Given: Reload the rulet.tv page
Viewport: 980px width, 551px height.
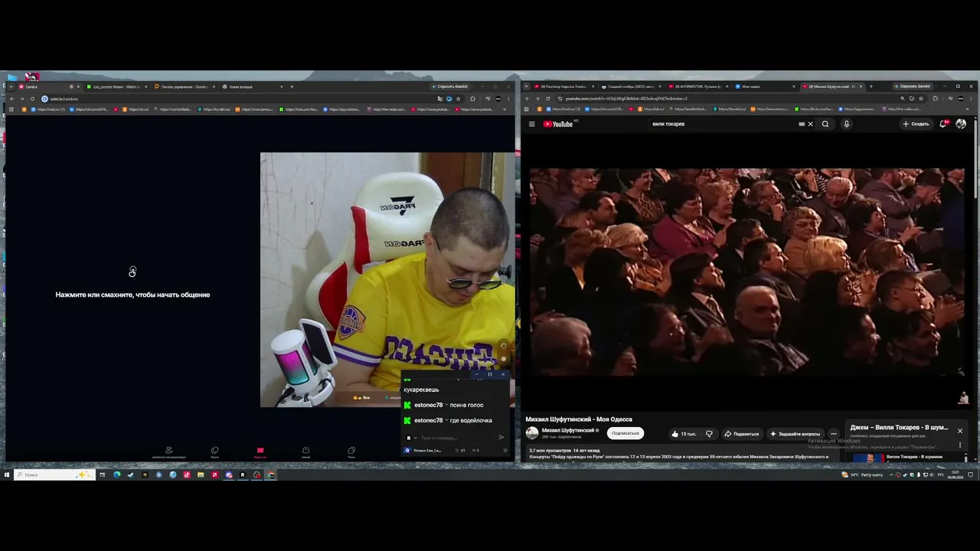Looking at the screenshot, I should [32, 99].
